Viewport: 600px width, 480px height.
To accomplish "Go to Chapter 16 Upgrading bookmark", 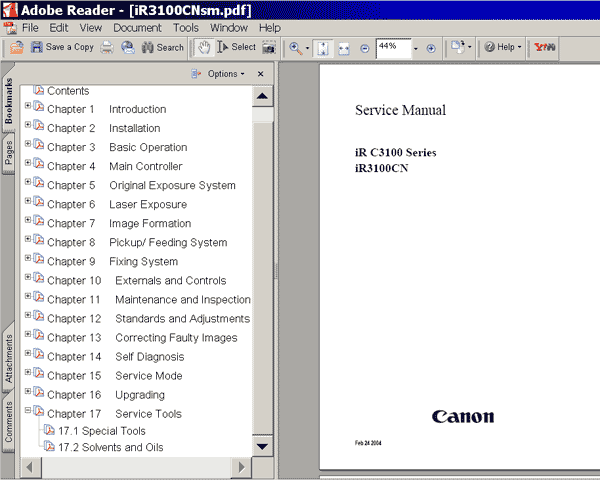I will 106,395.
